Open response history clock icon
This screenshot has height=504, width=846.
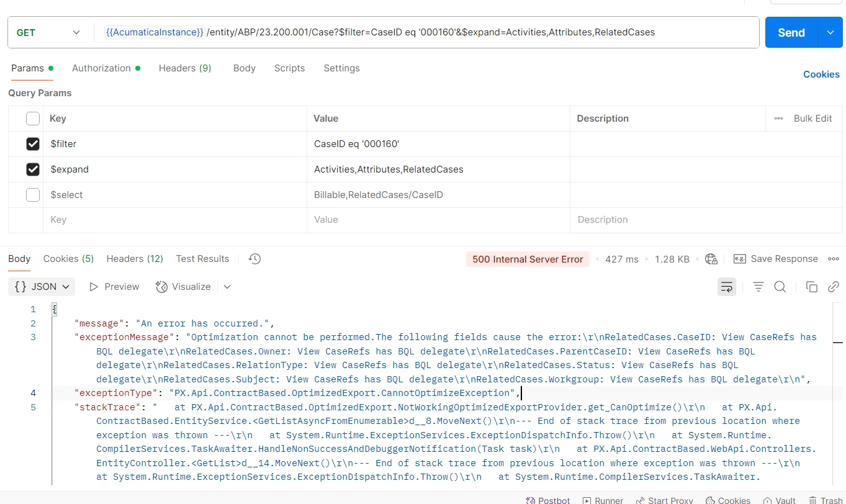click(254, 259)
